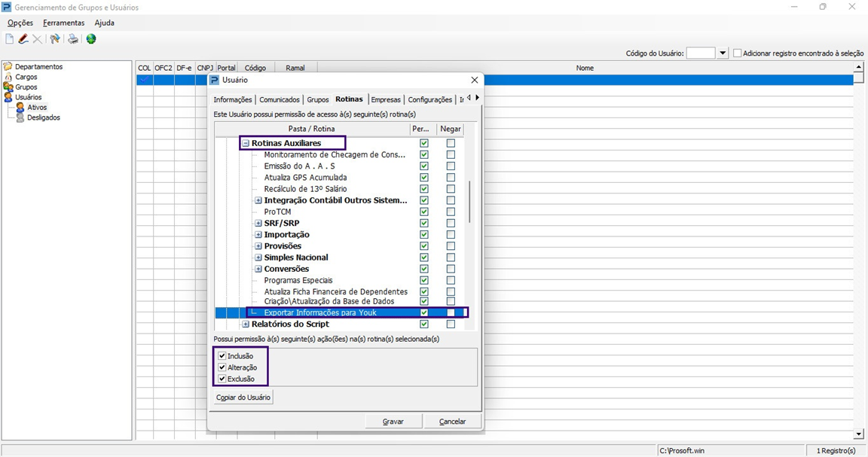Click the pencil edit toolbar icon

(x=23, y=39)
